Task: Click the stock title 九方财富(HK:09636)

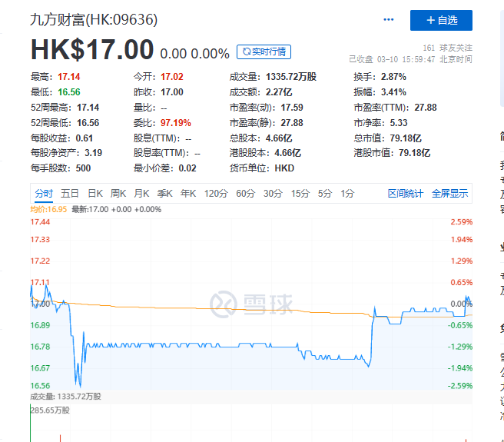Action: 94,19
